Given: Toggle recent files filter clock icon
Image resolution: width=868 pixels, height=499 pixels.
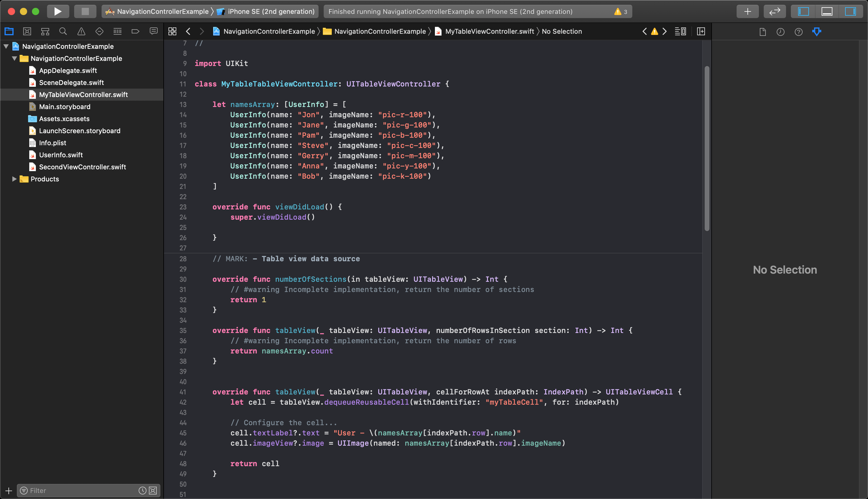Looking at the screenshot, I should tap(143, 491).
